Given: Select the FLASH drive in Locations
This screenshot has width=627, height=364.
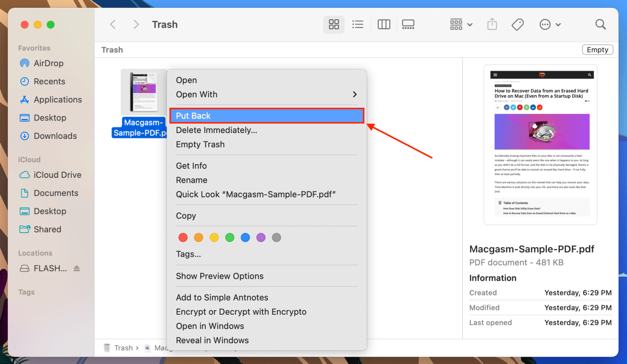Looking at the screenshot, I should point(43,268).
